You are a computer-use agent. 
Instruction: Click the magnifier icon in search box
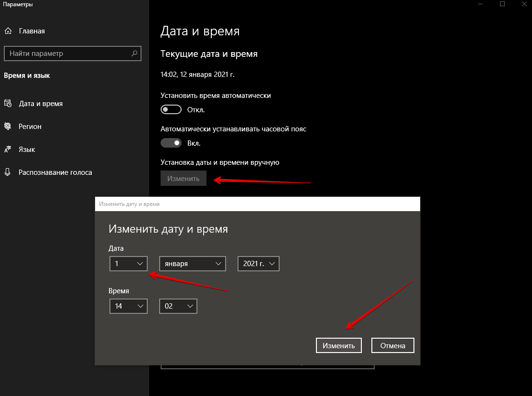(134, 53)
